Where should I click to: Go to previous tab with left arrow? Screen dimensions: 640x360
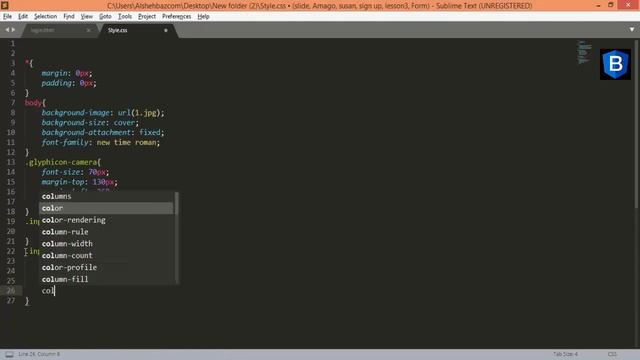[x=7, y=29]
